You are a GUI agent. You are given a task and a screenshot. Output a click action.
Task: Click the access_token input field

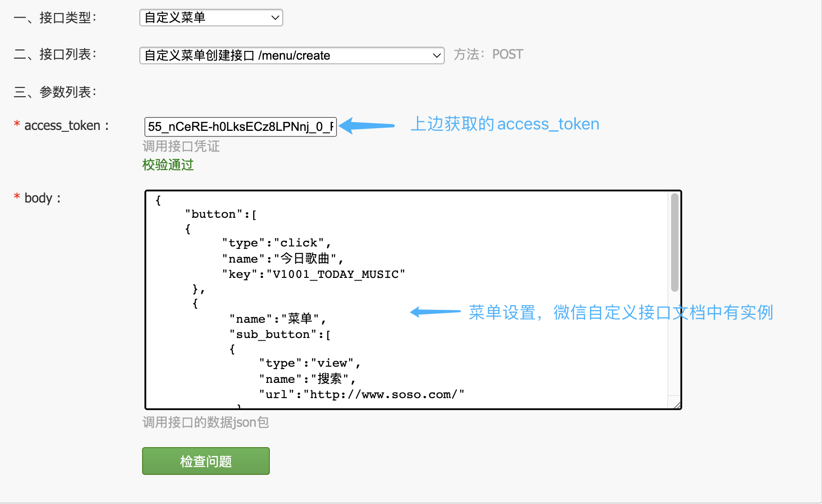click(241, 126)
